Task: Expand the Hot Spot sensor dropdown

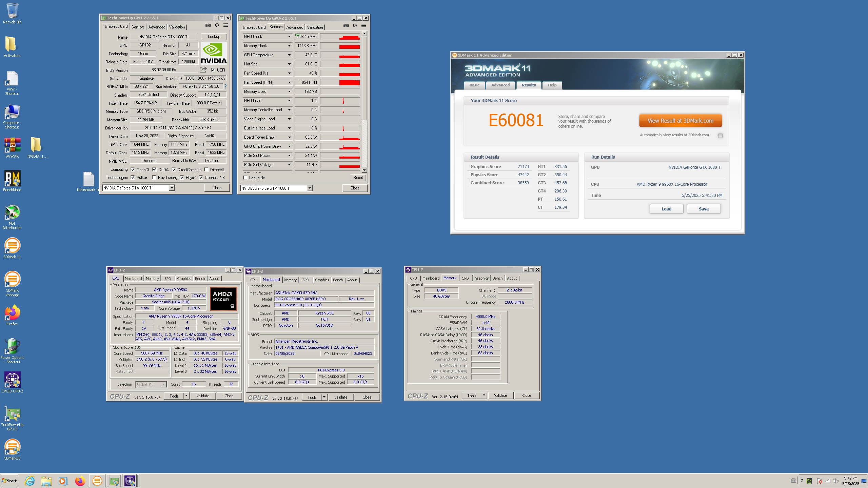Action: (289, 64)
